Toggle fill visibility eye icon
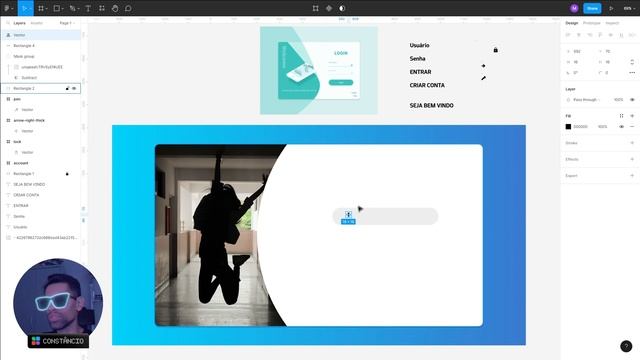 click(x=621, y=127)
